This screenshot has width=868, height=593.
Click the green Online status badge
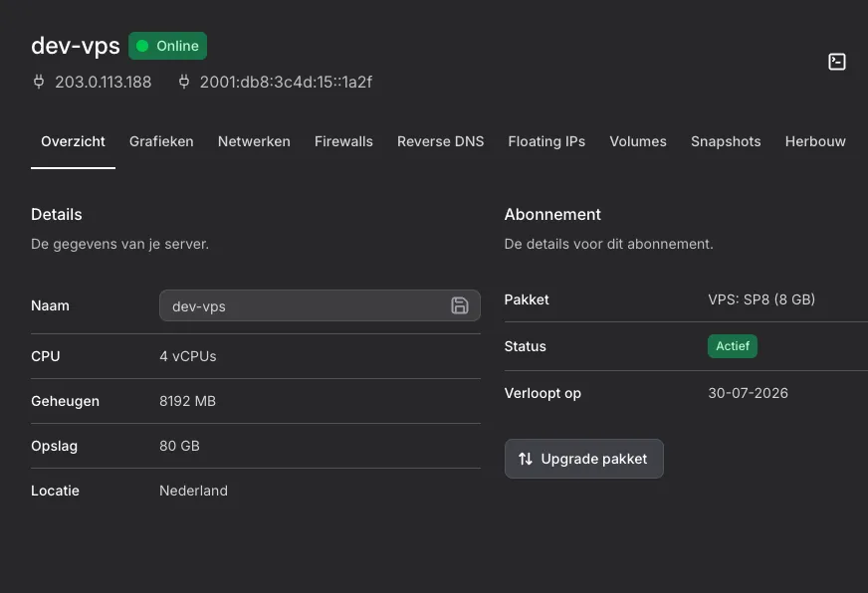click(168, 46)
